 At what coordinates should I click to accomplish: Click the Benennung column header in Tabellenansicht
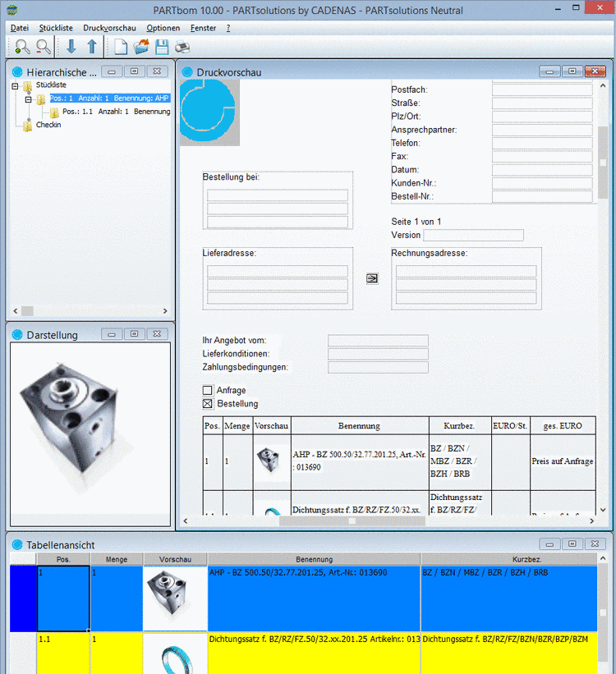pos(314,559)
